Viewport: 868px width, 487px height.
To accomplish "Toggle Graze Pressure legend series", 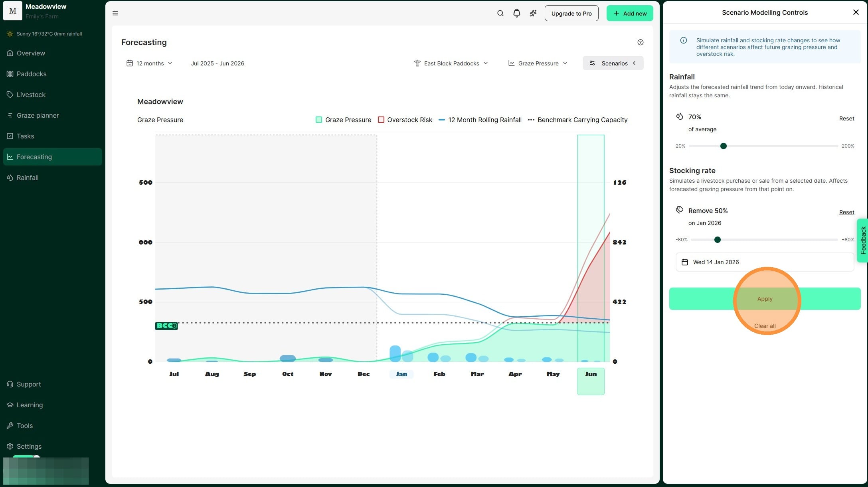I will (343, 120).
